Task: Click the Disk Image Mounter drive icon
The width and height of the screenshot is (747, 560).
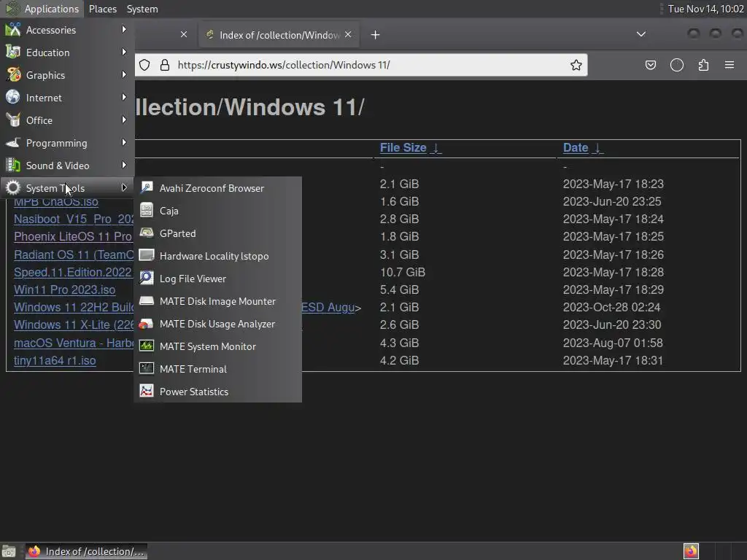Action: click(146, 300)
